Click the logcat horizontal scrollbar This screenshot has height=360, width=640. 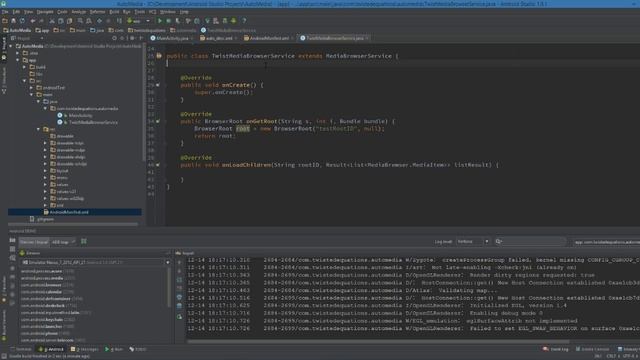point(378,342)
